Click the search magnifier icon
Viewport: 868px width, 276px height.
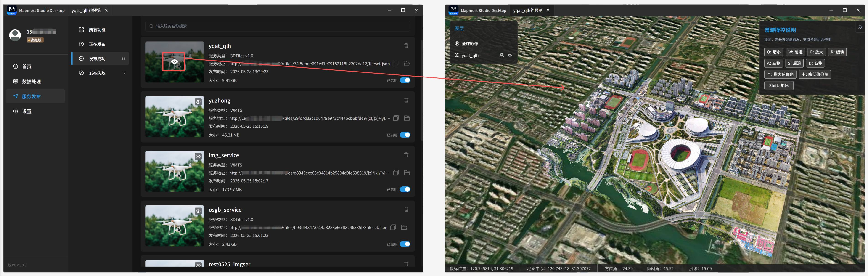point(151,26)
